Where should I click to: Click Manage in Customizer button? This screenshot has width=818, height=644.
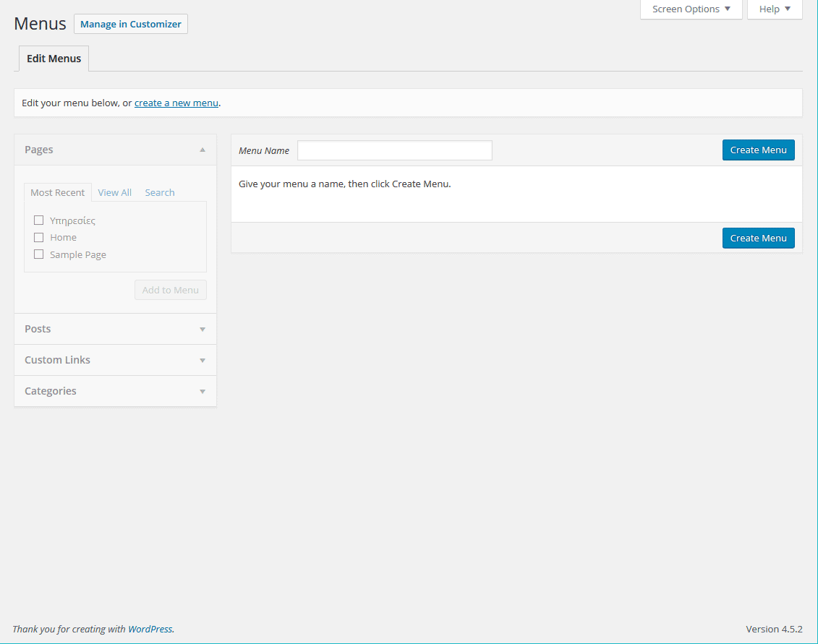(x=131, y=24)
